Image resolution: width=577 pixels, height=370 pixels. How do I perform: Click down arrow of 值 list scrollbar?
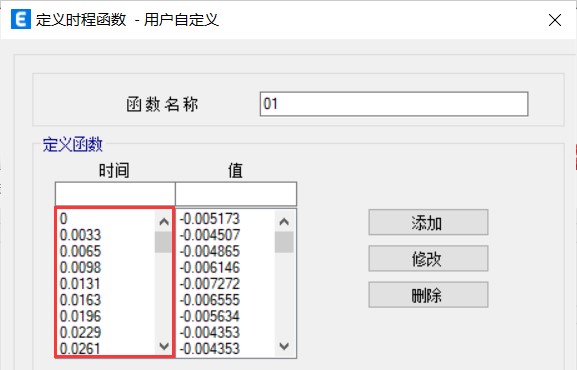tap(284, 346)
